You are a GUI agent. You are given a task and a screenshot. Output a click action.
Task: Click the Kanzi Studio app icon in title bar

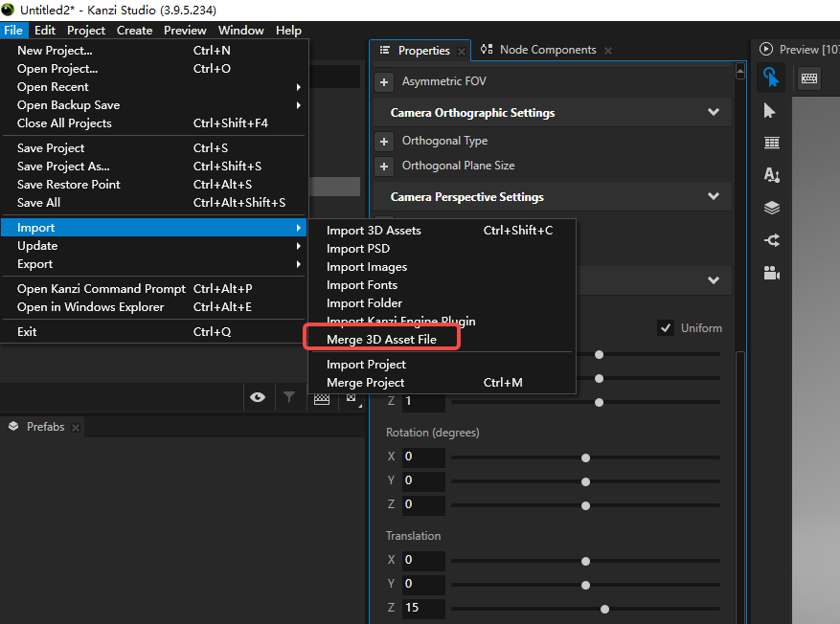(x=8, y=10)
